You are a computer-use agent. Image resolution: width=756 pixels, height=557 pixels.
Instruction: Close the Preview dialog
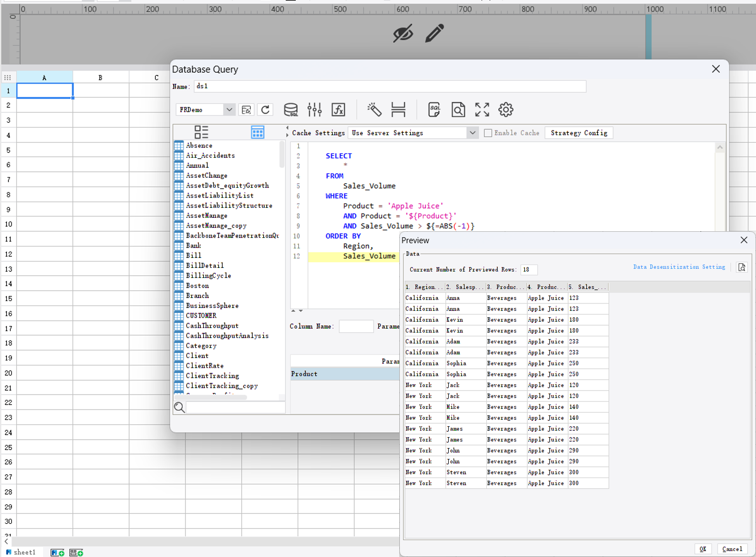744,240
